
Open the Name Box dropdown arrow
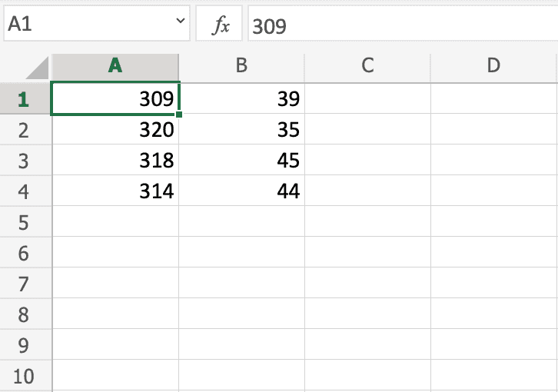pos(181,23)
